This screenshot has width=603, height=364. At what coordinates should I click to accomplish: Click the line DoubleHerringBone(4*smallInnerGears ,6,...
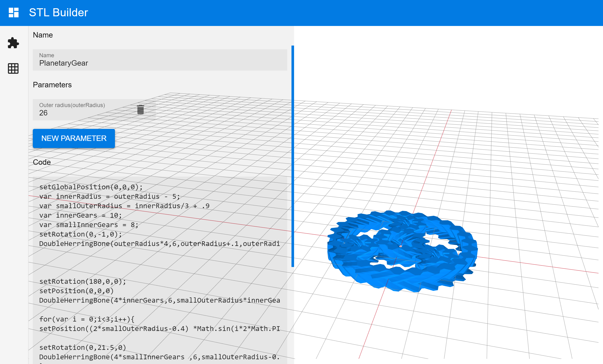click(159, 357)
